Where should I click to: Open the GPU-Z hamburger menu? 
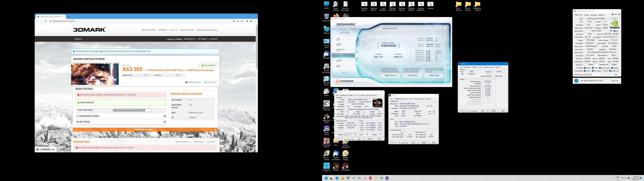point(619,14)
